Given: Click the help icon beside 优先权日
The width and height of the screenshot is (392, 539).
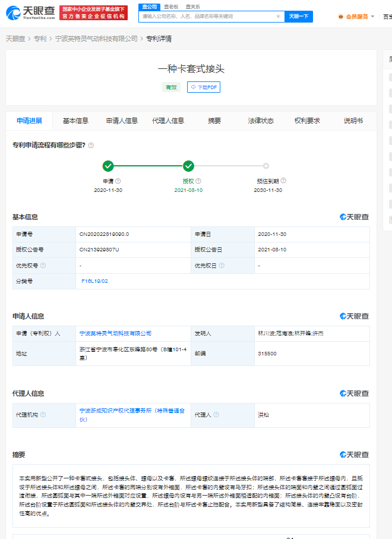Looking at the screenshot, I should (x=221, y=266).
